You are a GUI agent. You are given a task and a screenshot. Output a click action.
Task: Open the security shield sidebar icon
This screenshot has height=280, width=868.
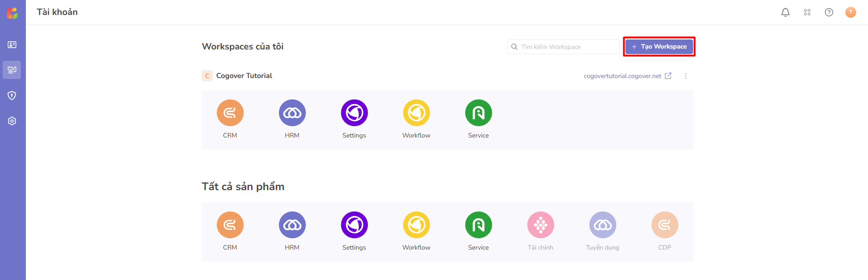pyautogui.click(x=12, y=95)
